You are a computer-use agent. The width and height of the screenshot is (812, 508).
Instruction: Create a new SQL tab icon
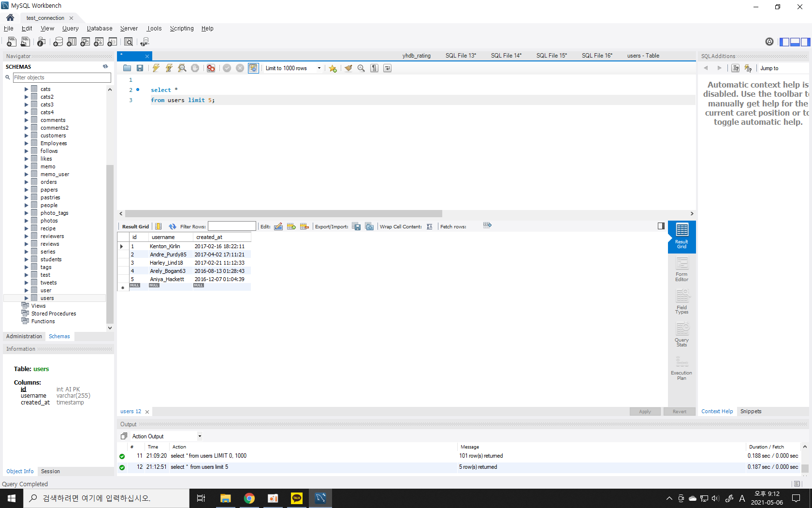(12, 42)
